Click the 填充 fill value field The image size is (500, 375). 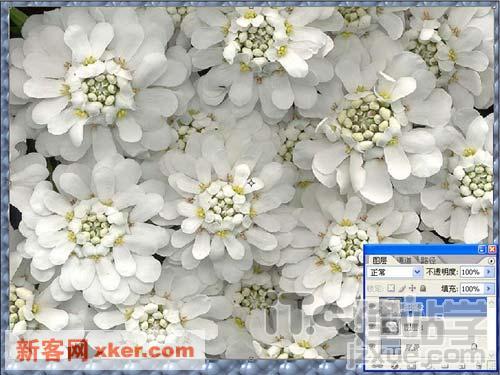click(471, 288)
